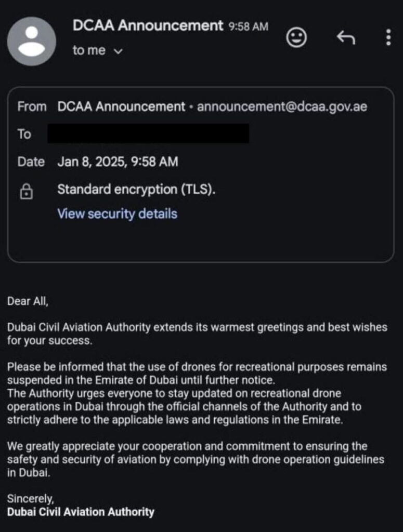Tap the sender profile avatar
The image size is (403, 532).
pos(32,42)
